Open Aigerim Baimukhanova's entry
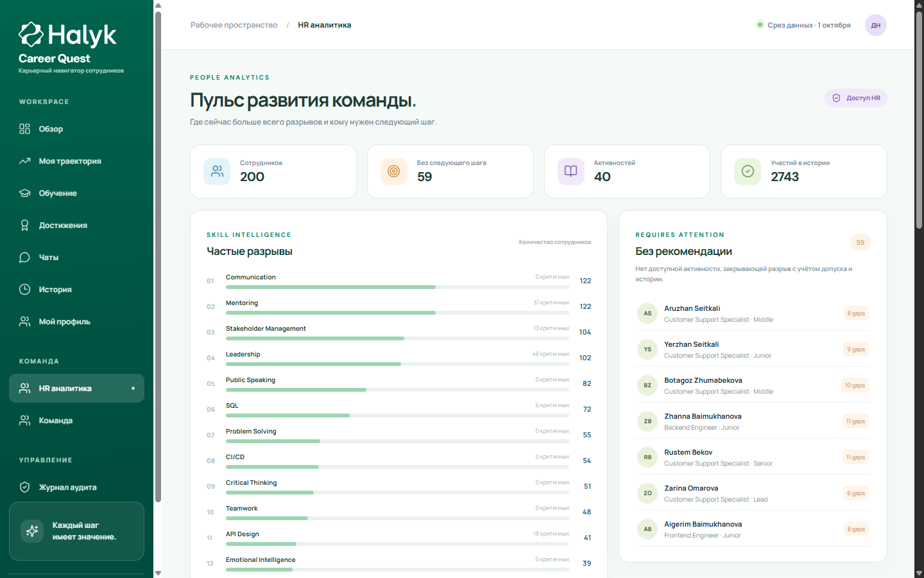Image resolution: width=924 pixels, height=578 pixels. (x=753, y=529)
